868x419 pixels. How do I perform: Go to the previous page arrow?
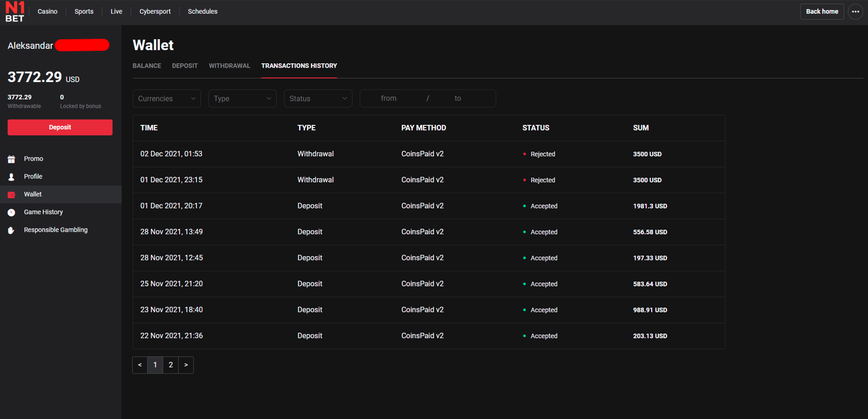coord(140,365)
